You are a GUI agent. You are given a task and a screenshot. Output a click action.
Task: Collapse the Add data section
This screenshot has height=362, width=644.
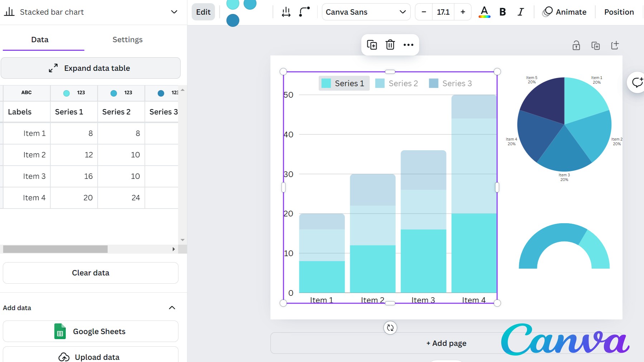(x=172, y=308)
